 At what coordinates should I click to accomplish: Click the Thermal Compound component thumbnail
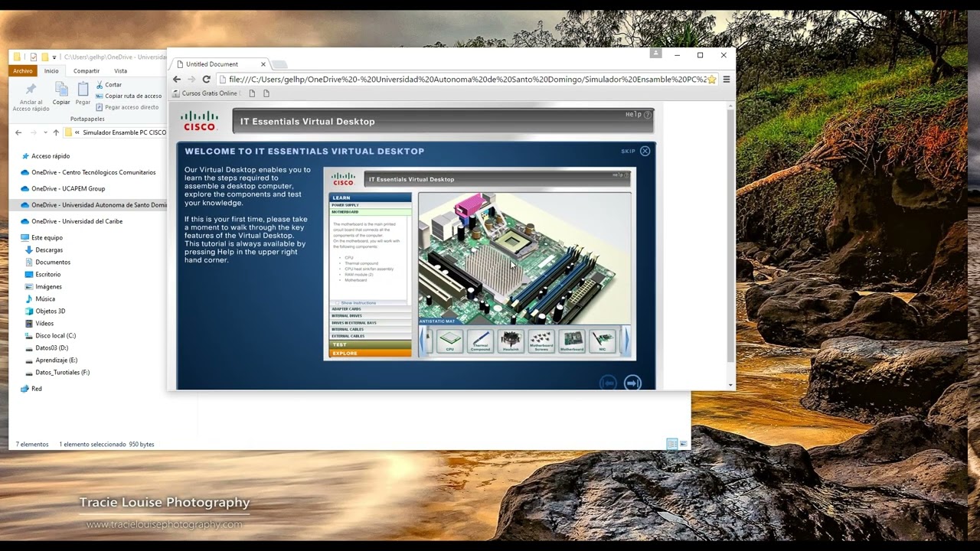click(480, 341)
